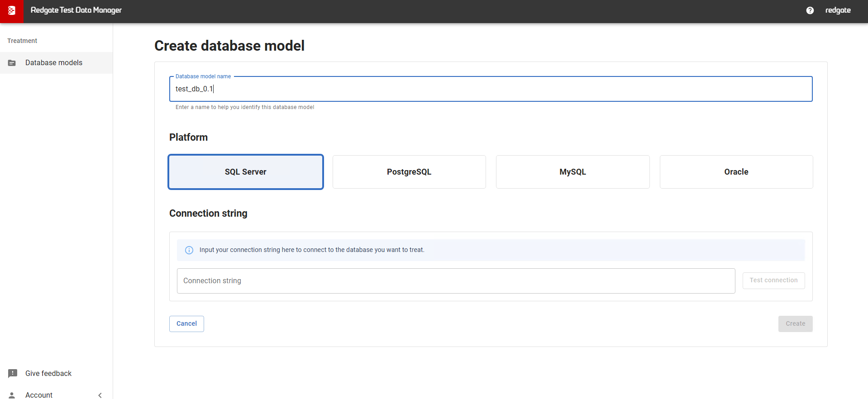This screenshot has height=399, width=868.
Task: Pick the MySQL platform option
Action: 572,172
